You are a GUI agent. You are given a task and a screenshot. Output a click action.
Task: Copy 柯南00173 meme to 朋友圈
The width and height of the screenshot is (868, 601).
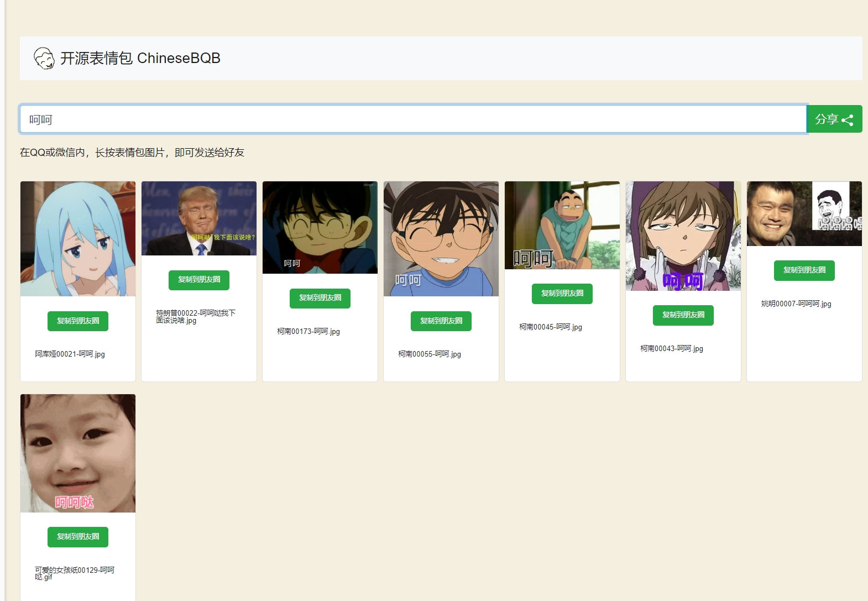320,298
